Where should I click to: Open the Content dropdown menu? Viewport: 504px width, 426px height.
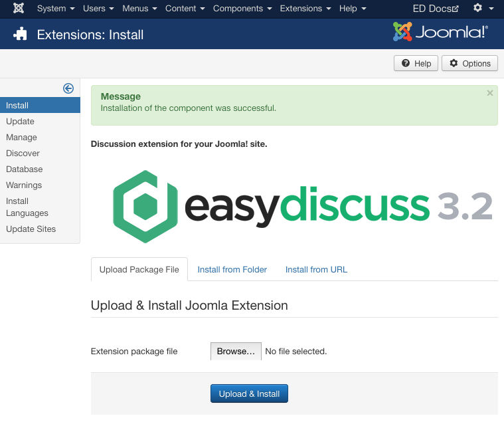185,9
